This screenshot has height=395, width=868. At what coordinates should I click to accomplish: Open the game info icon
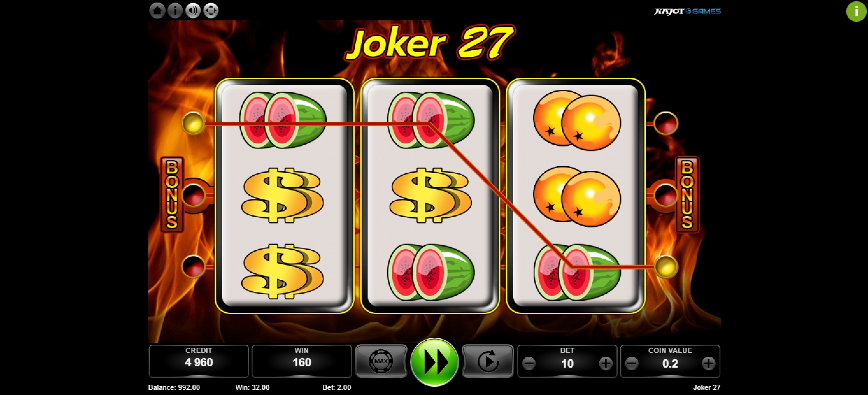175,11
